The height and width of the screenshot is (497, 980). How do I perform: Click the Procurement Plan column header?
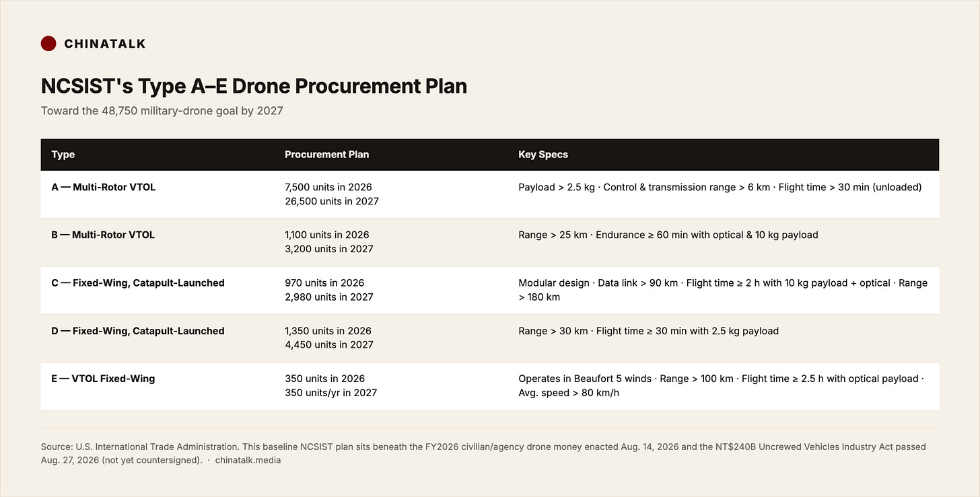[x=326, y=154]
